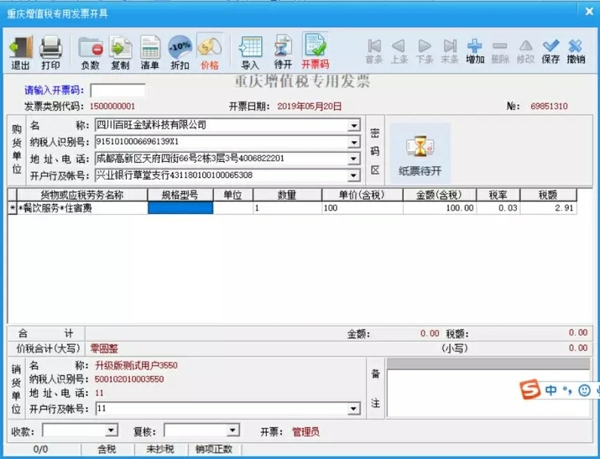Click the 撤销 undo icon

[x=576, y=50]
